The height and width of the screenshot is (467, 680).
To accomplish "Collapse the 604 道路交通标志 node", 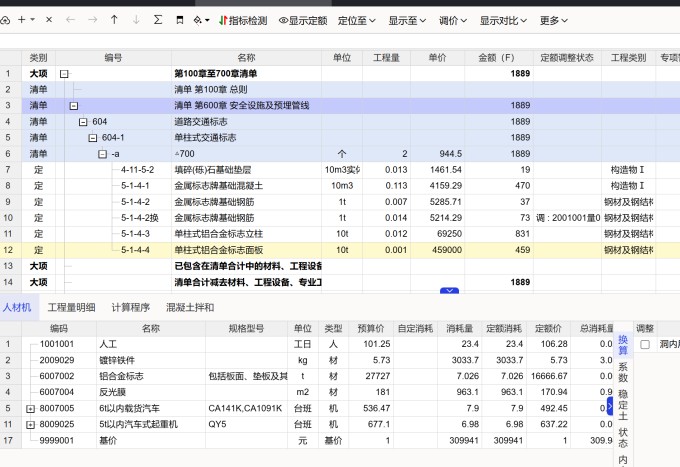I will tap(83, 122).
